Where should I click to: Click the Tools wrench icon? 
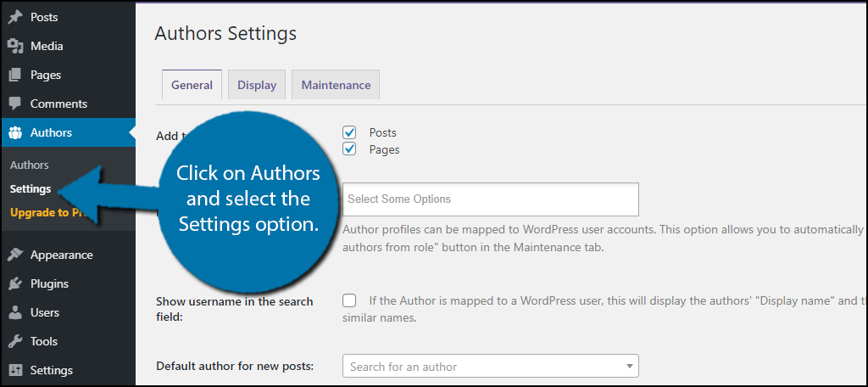pyautogui.click(x=15, y=341)
